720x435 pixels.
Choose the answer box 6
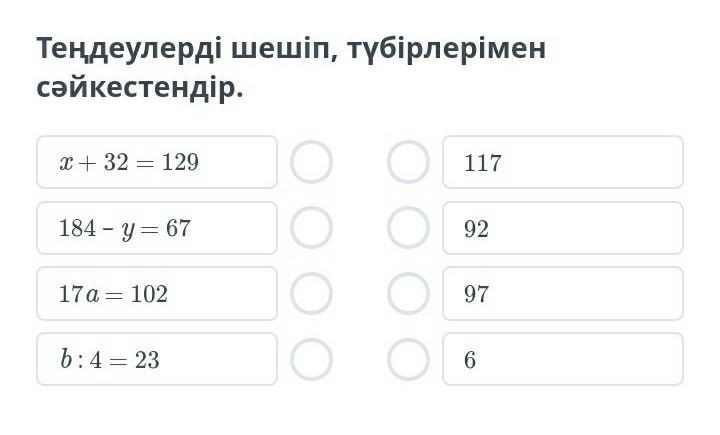pos(563,359)
